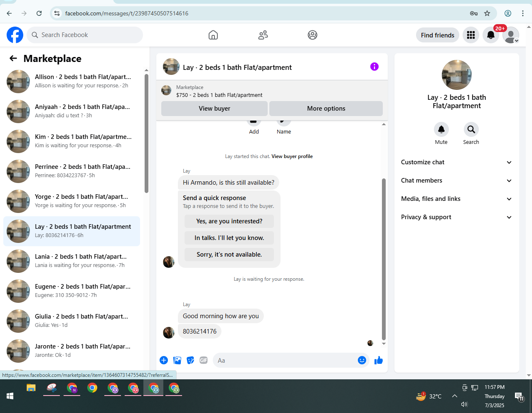
Task: Open Chrome profile icon in toolbar
Action: pyautogui.click(x=508, y=13)
